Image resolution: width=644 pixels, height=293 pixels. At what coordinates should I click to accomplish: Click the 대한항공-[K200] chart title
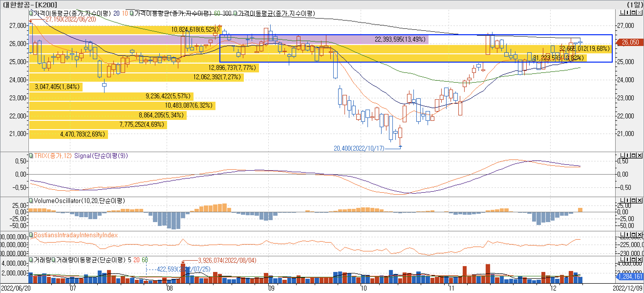coord(30,4)
